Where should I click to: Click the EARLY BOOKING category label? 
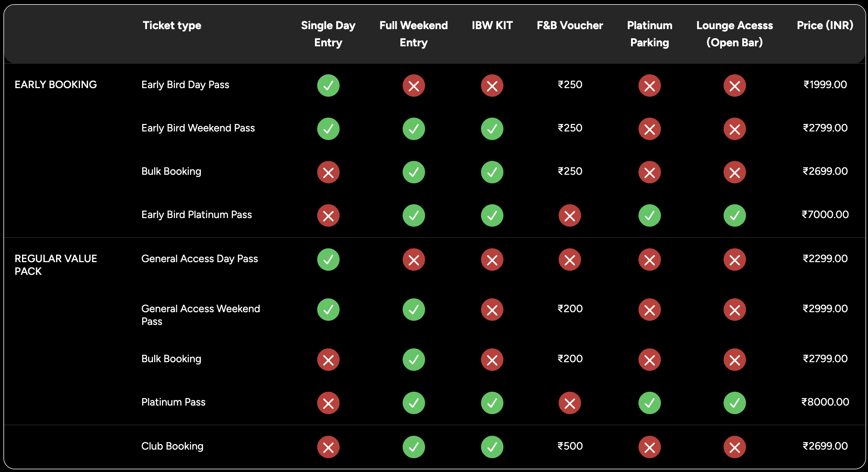[56, 85]
